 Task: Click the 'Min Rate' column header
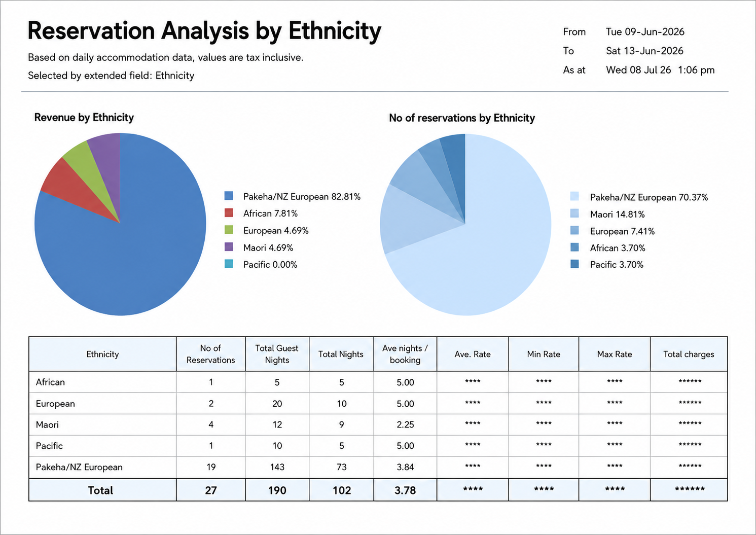pos(544,354)
